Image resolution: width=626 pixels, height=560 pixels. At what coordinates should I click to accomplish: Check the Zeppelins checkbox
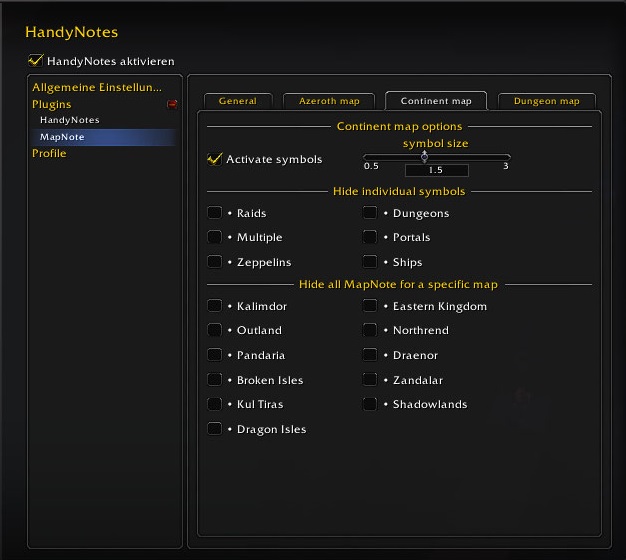click(x=214, y=262)
